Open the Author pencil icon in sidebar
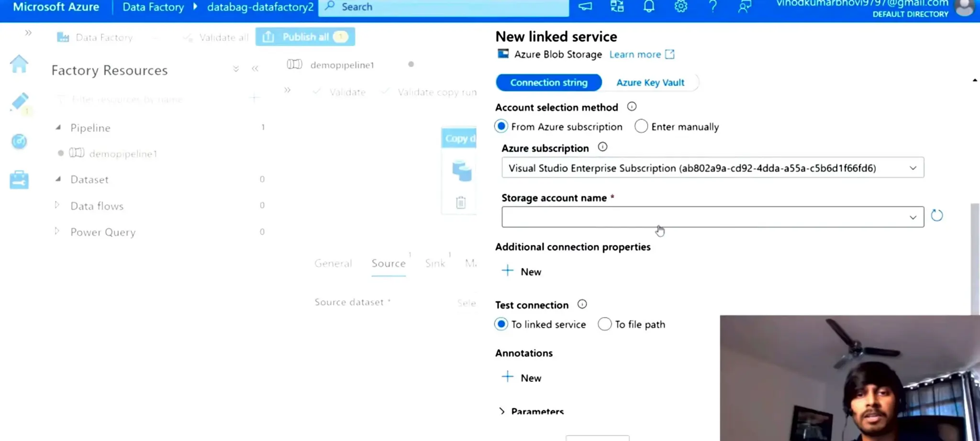This screenshot has width=980, height=441. tap(19, 102)
